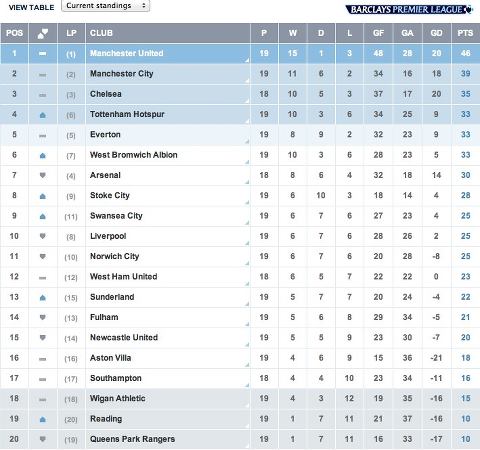Click Sunderland's up arrow movement icon
The width and height of the screenshot is (480, 450).
[x=43, y=297]
